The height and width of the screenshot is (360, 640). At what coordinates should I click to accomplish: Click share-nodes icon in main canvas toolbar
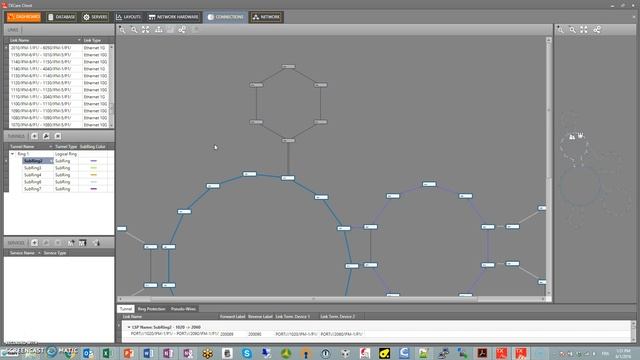tap(182, 29)
